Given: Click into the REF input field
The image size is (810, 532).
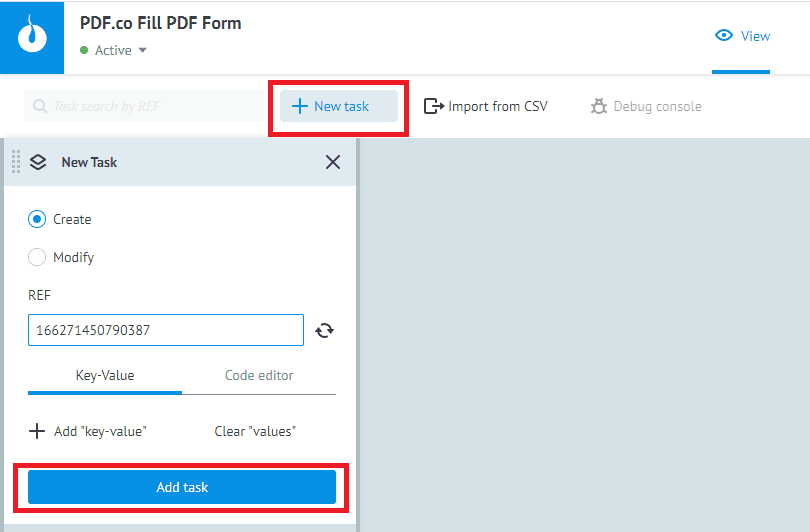Looking at the screenshot, I should [x=165, y=330].
